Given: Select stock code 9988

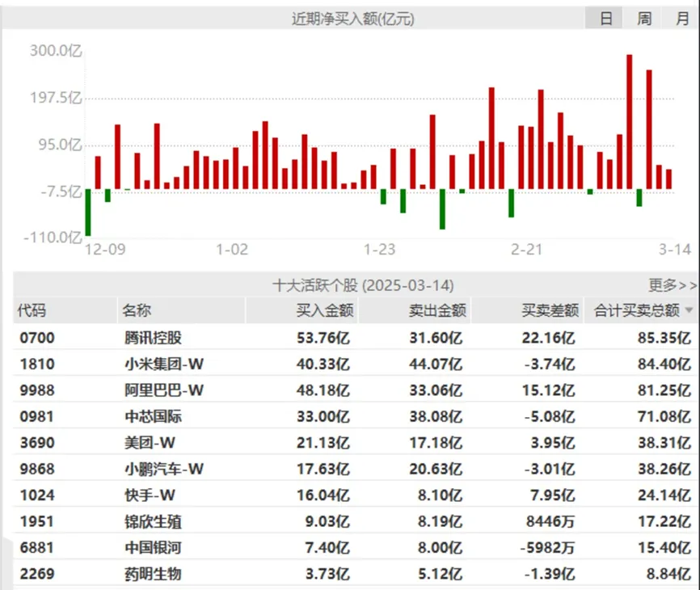Looking at the screenshot, I should tap(37, 390).
